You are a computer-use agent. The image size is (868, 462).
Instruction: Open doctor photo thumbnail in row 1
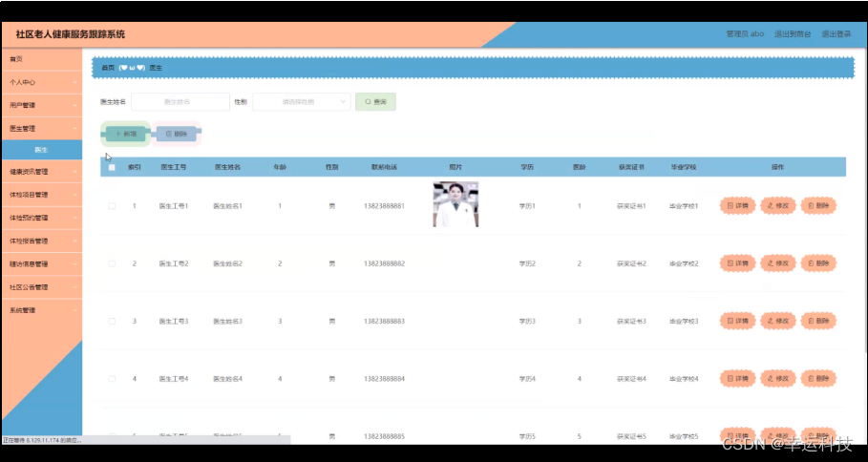pos(455,204)
